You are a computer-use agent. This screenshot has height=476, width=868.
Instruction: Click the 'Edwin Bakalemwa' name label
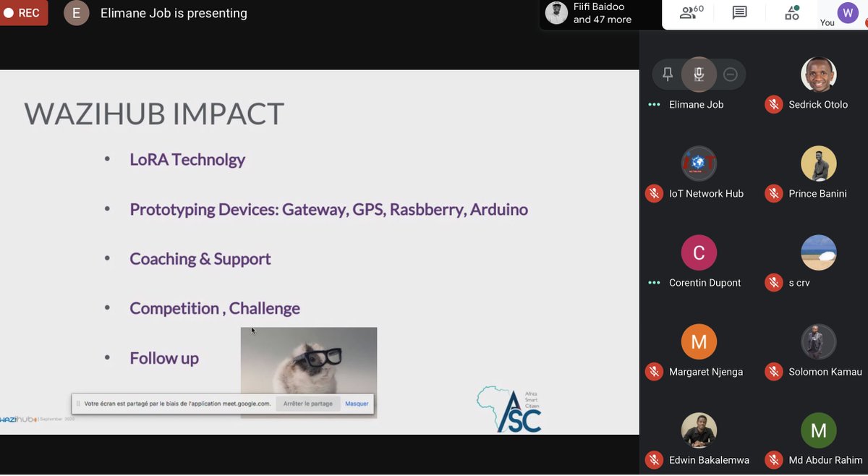710,460
